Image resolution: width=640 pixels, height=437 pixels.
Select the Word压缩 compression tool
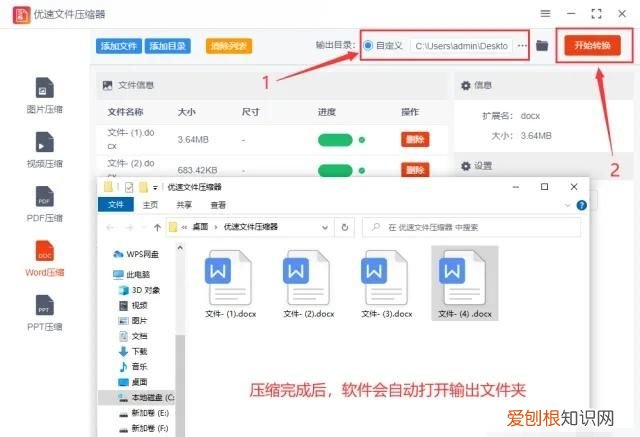click(x=44, y=259)
